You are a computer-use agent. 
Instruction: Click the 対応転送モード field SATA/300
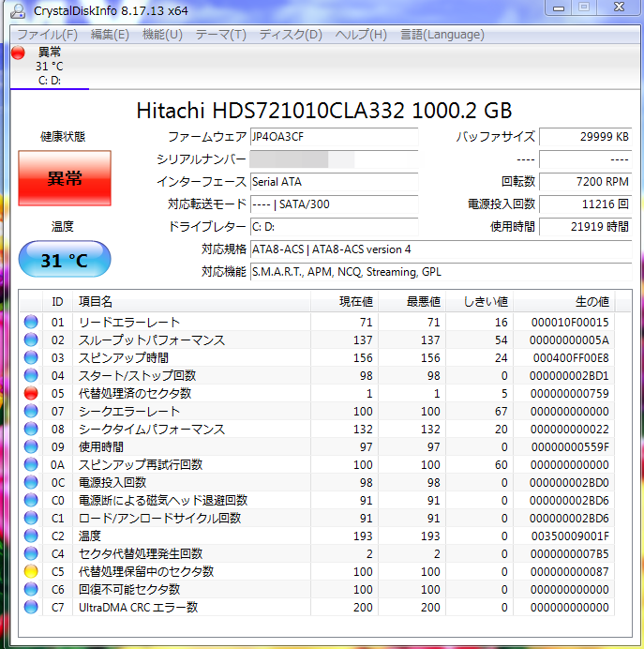(335, 204)
